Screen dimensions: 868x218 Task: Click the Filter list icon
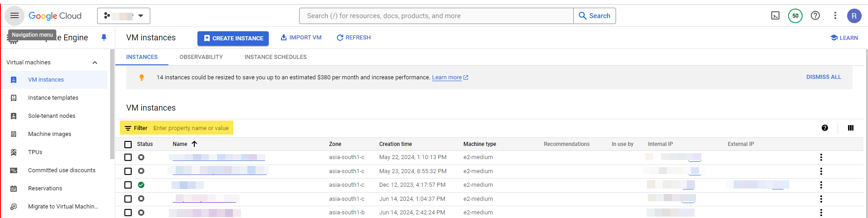(128, 128)
